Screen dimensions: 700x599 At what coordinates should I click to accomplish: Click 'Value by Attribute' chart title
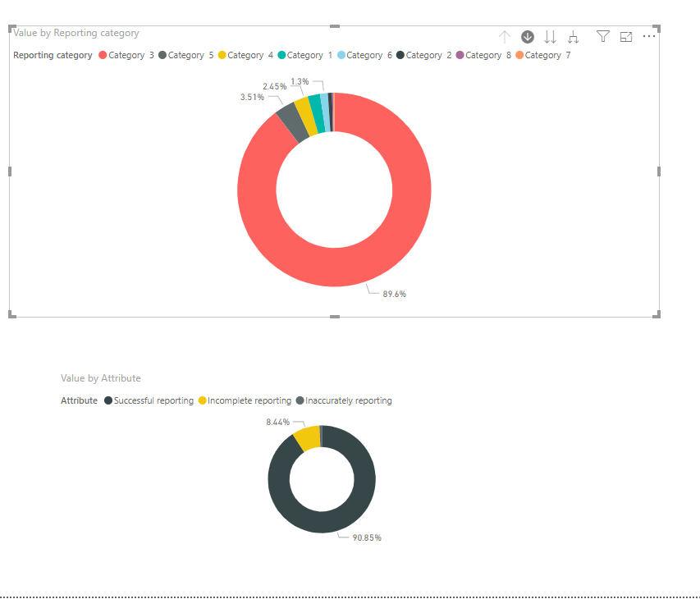(x=100, y=378)
